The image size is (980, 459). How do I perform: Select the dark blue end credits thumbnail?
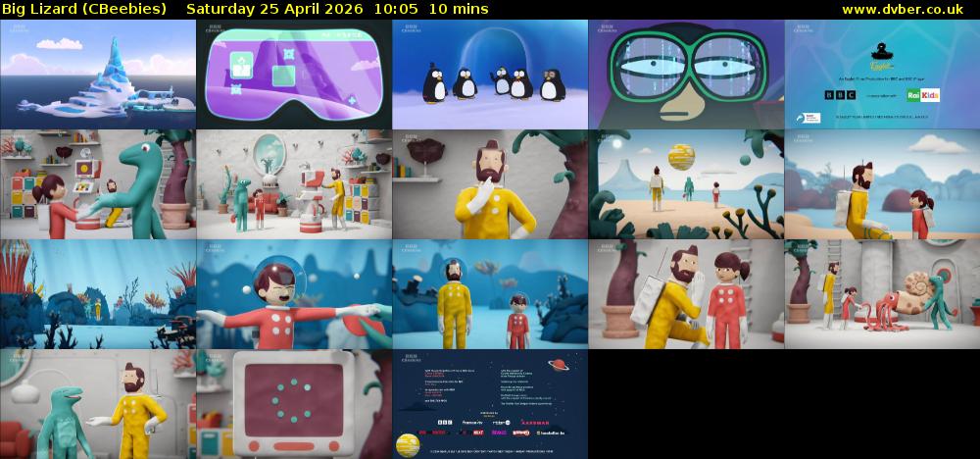(x=490, y=404)
